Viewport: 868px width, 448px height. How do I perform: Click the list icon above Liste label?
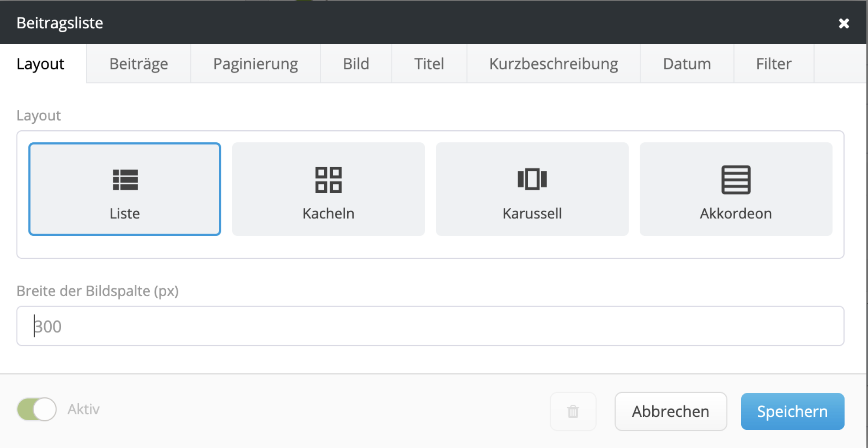(125, 179)
